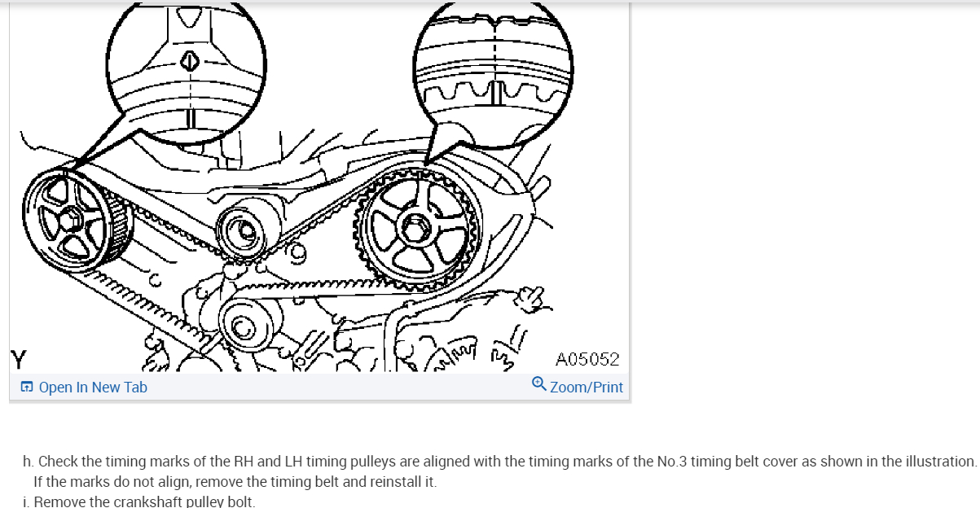Open the illustration in a new tab
Image resolution: width=980 pixels, height=508 pixels.
coord(85,388)
